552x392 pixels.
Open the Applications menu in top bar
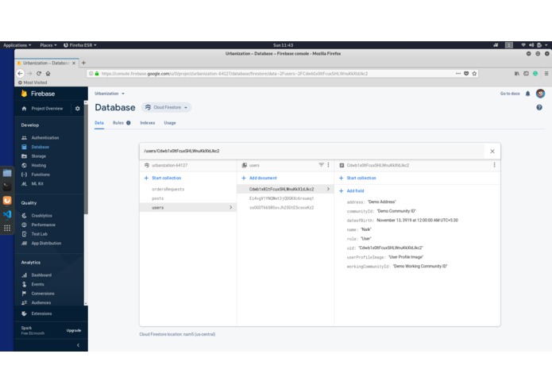17,45
